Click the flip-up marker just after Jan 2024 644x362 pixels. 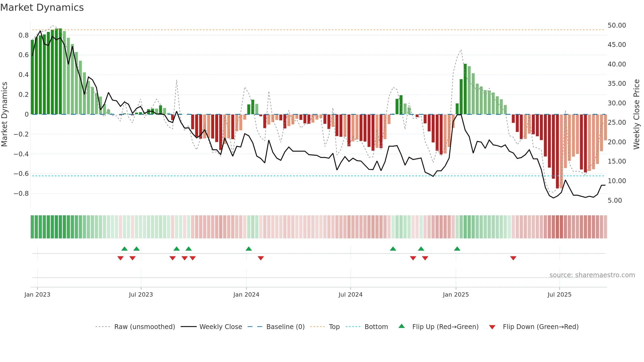point(249,249)
